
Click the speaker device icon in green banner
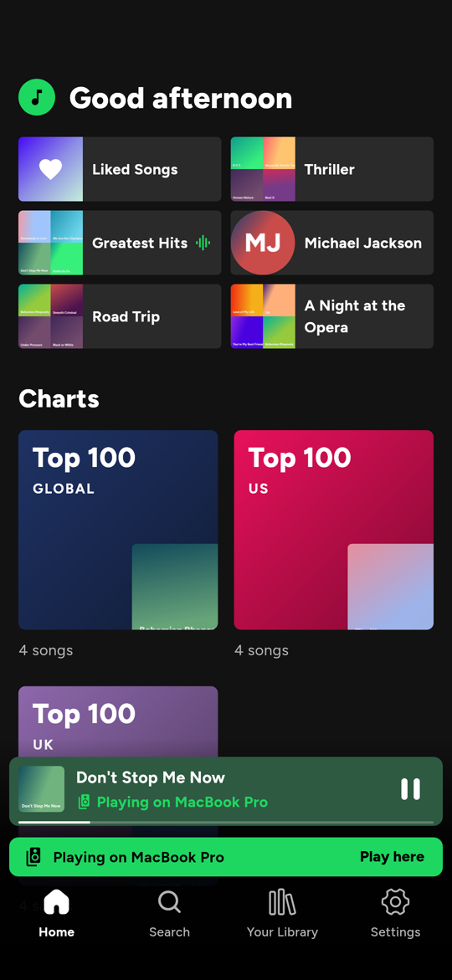tap(33, 857)
